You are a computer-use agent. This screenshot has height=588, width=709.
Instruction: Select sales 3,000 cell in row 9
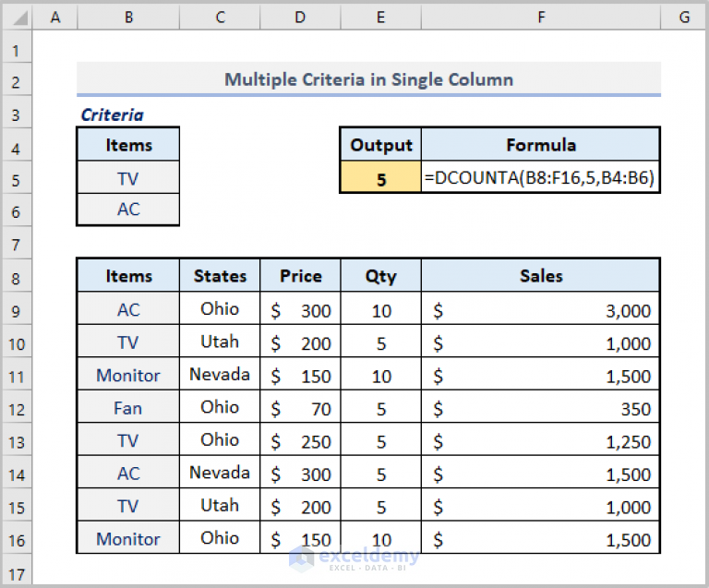[541, 308]
